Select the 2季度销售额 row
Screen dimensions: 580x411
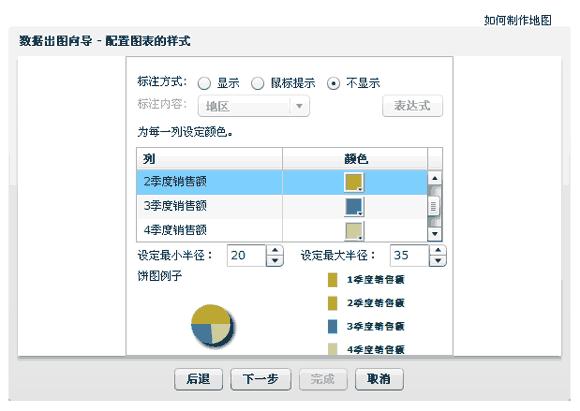[x=282, y=182]
